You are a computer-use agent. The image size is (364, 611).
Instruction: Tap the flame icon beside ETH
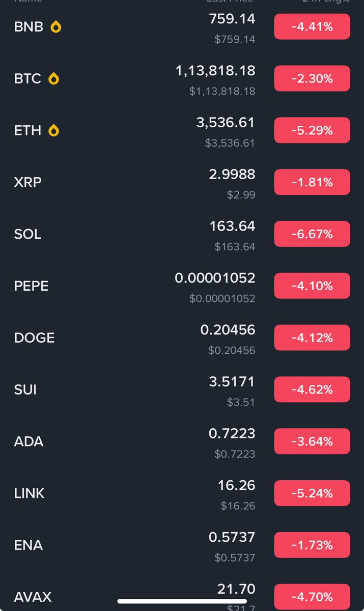pyautogui.click(x=53, y=131)
